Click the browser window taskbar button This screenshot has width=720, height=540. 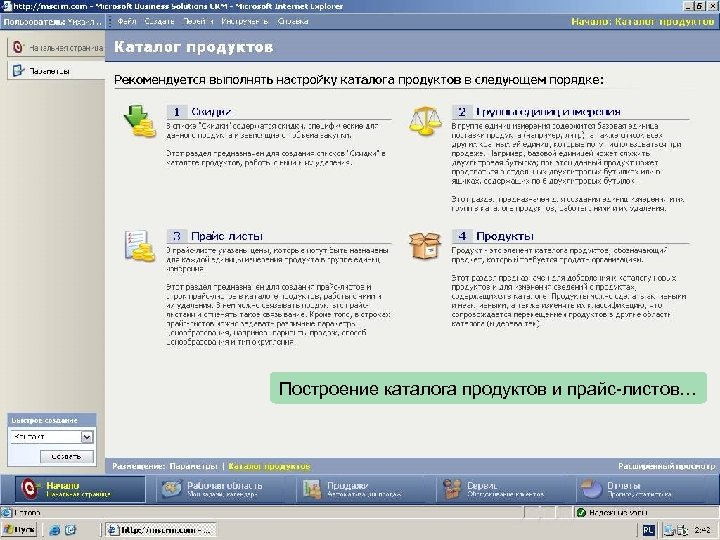tap(161, 530)
